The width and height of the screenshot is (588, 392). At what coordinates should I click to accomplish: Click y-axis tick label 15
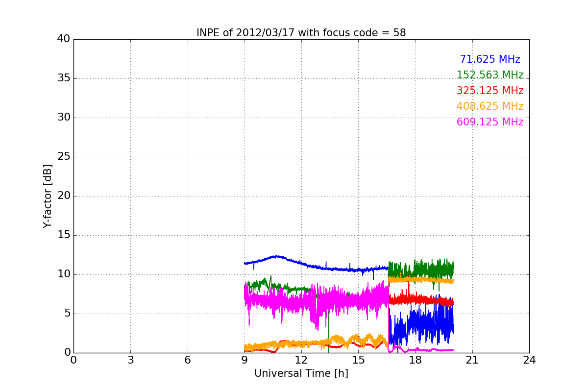63,235
